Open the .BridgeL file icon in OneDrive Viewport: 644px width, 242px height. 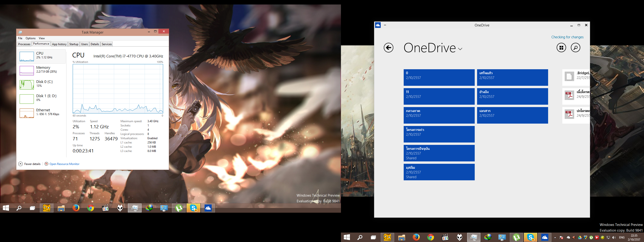[569, 77]
